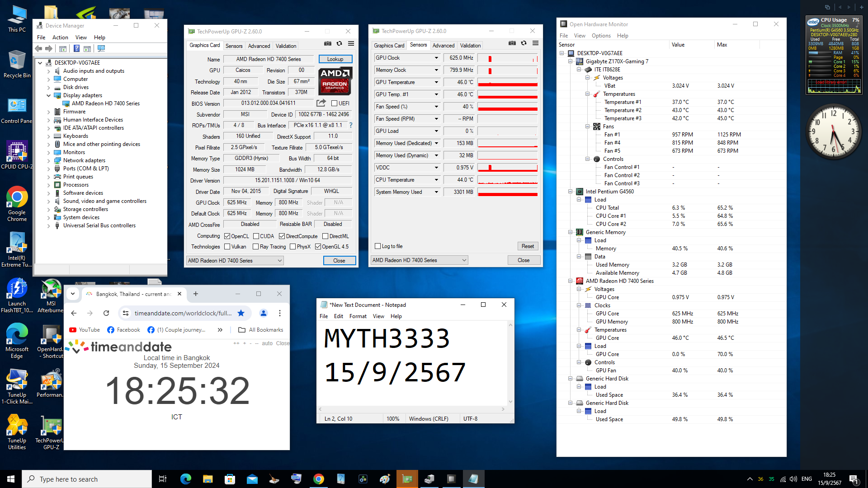The height and width of the screenshot is (488, 868).
Task: Click the Task View taskbar icon
Action: [x=163, y=479]
